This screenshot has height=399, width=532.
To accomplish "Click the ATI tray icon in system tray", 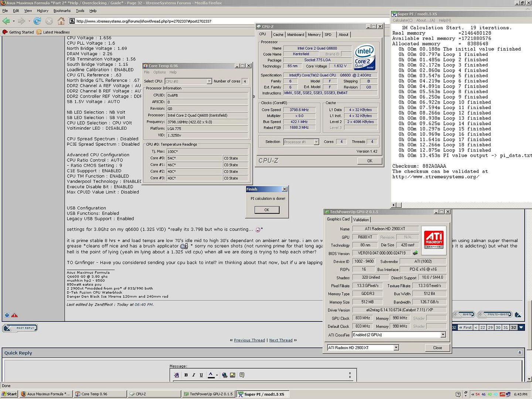I will [502, 394].
